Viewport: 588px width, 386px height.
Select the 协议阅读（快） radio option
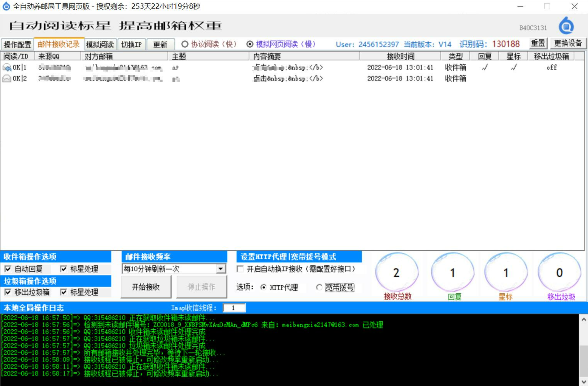[x=185, y=44]
